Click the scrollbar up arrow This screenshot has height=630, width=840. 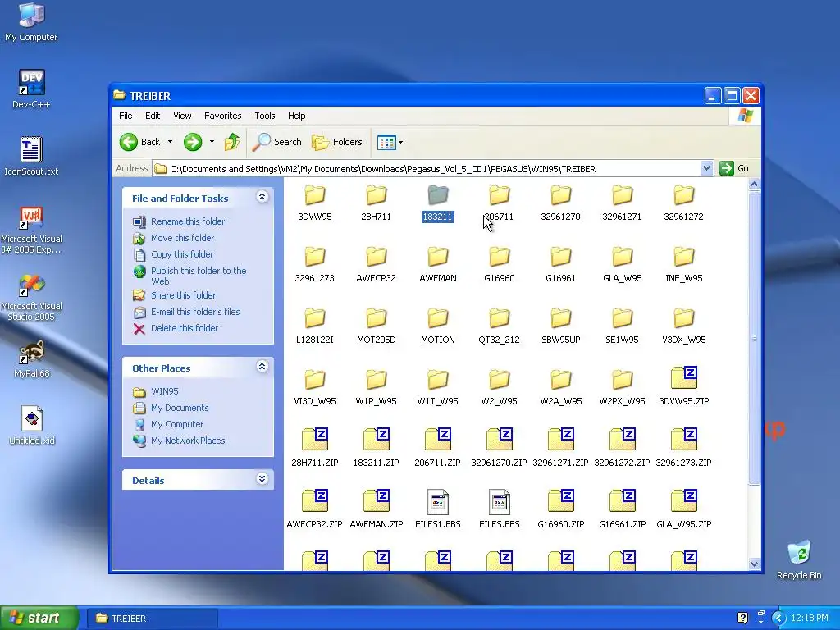tap(755, 185)
